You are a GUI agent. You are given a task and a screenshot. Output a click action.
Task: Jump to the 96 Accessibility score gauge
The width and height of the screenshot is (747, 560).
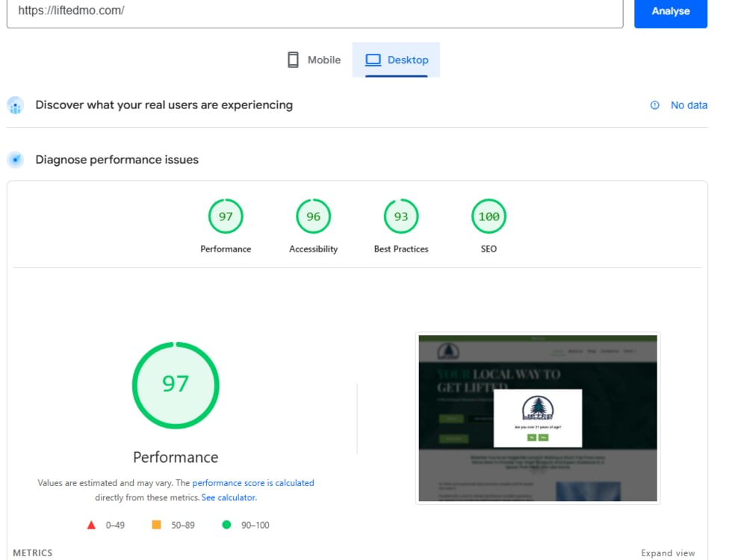(314, 217)
